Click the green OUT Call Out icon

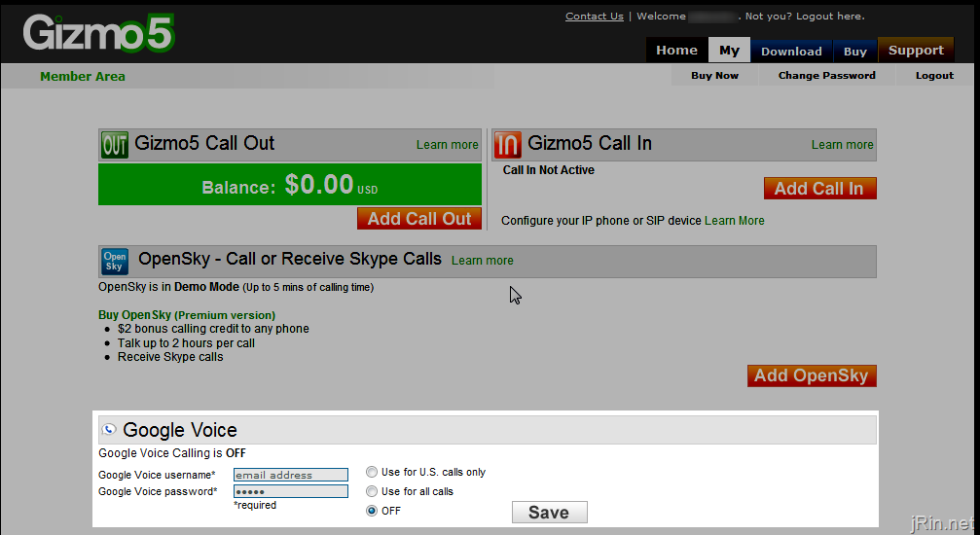tap(115, 144)
